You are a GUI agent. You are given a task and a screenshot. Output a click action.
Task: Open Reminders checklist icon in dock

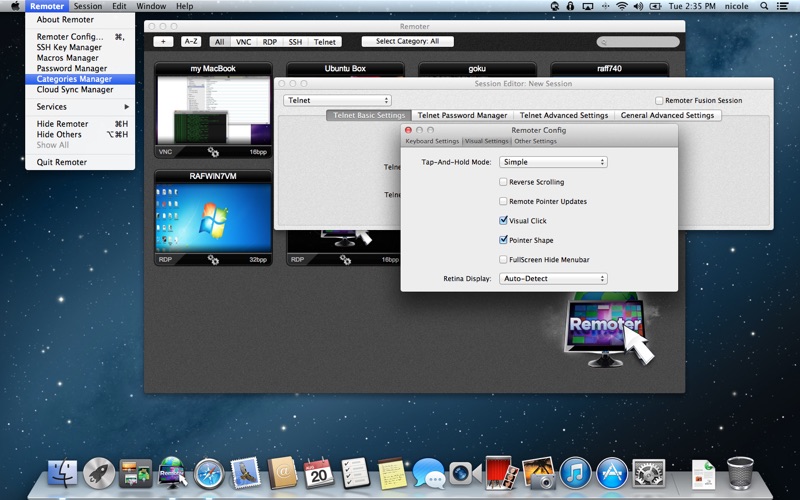pos(355,472)
